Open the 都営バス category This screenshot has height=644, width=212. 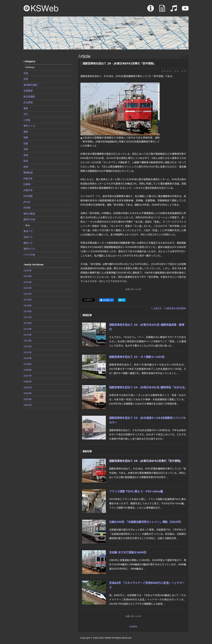point(28,243)
